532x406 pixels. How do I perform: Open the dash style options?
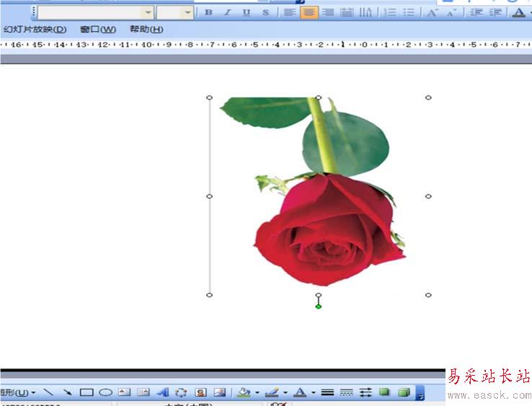point(347,393)
